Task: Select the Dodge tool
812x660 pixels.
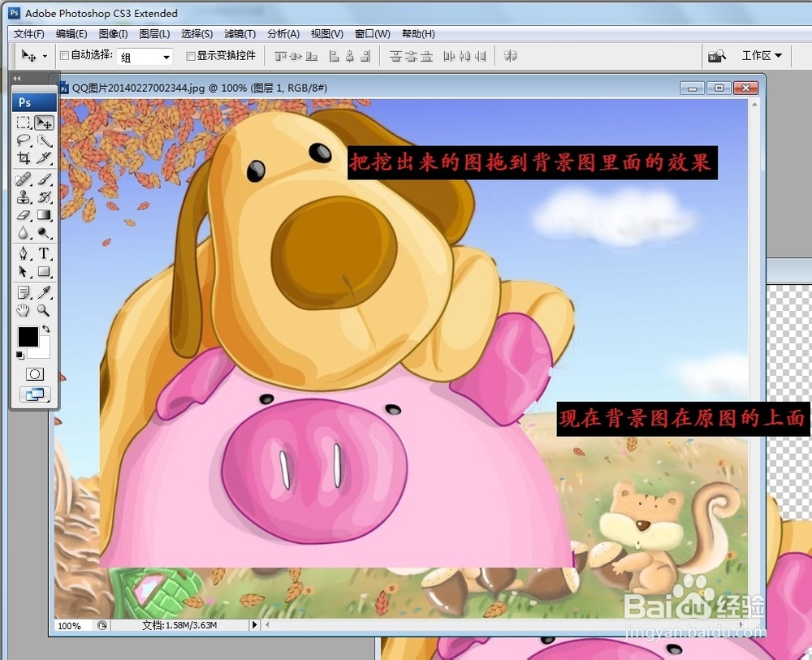Action: click(44, 232)
